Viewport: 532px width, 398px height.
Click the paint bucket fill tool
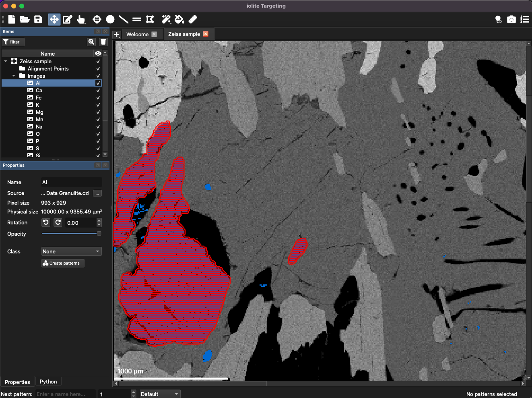[179, 19]
